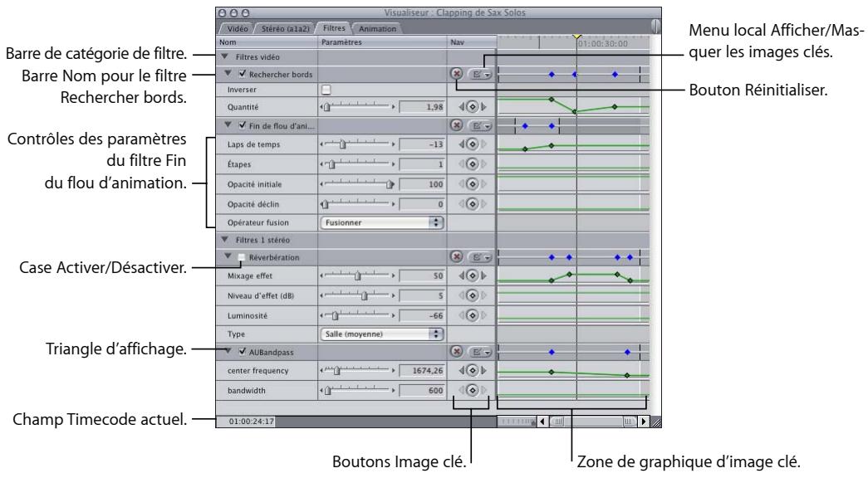
Task: Add keyframe for bandwidth parameter
Action: [472, 391]
